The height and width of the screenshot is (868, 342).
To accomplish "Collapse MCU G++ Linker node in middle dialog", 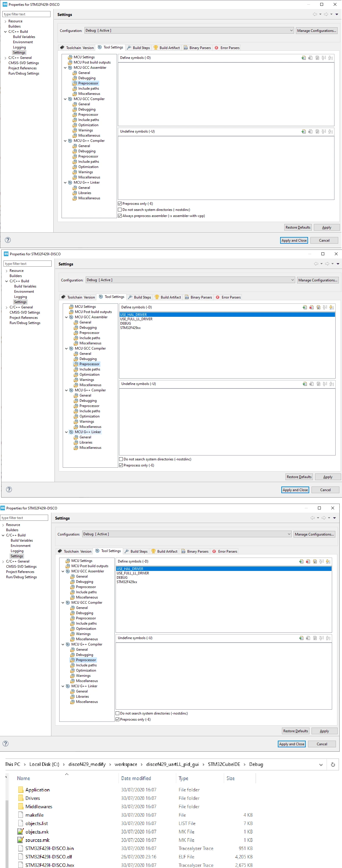I will coord(66,432).
